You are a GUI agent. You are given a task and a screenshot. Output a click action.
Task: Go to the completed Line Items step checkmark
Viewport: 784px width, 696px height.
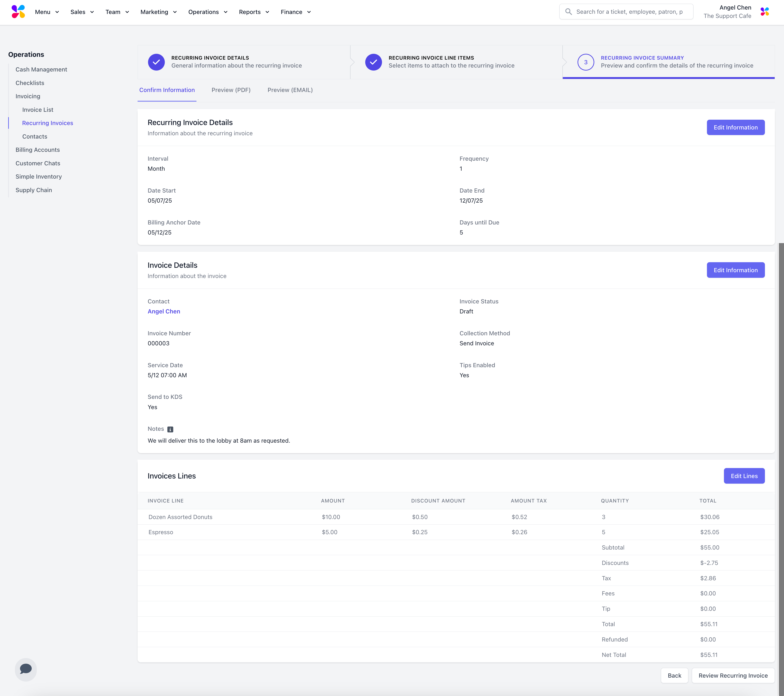pyautogui.click(x=373, y=62)
